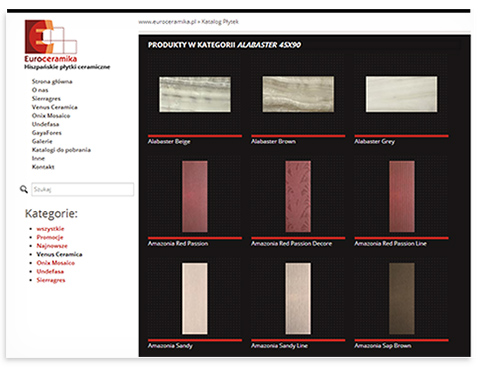The image size is (480, 377).
Task: Select the Onix Mosaico category link
Action: 56,263
